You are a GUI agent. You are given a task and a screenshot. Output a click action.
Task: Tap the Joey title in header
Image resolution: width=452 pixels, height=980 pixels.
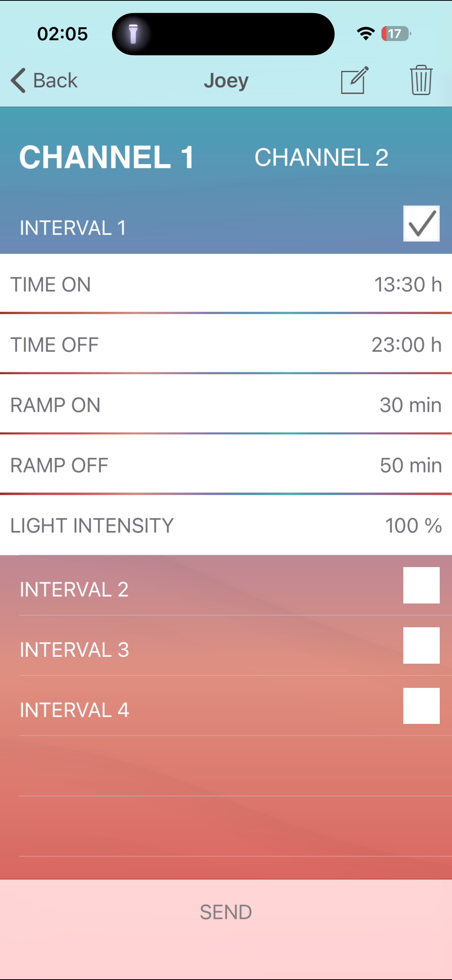(x=226, y=81)
